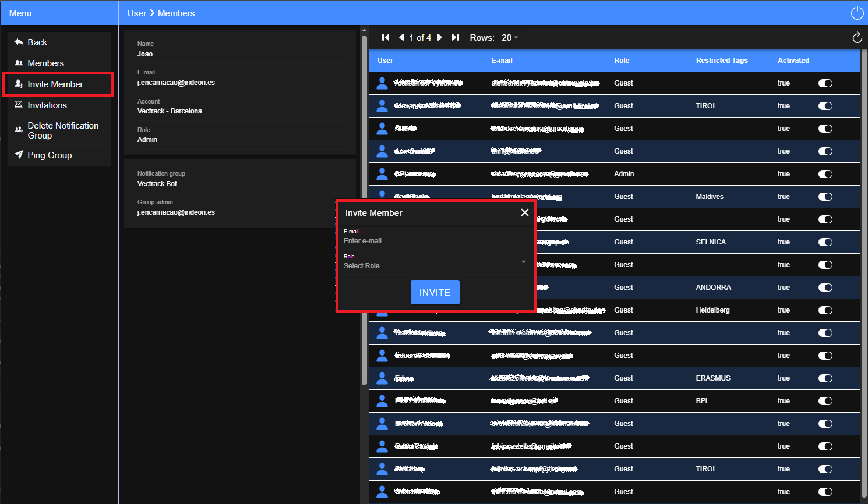Toggle activation for the ERASMUS member
868x504 pixels.
click(825, 378)
